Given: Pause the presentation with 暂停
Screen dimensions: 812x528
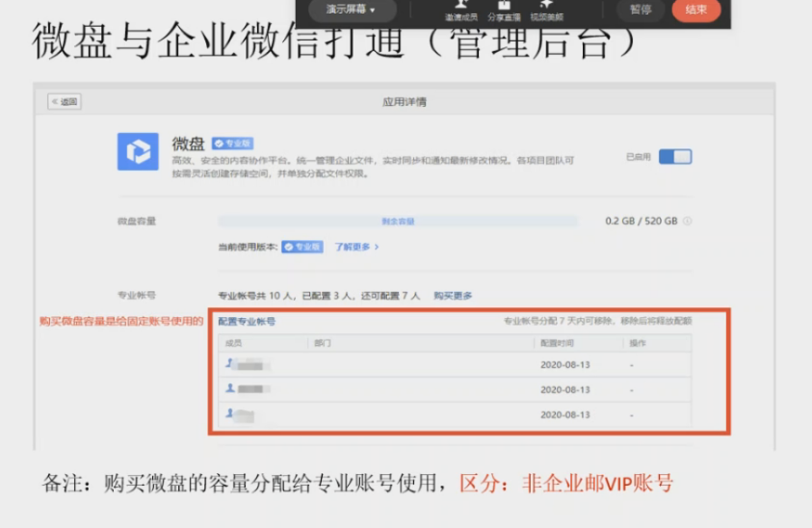Looking at the screenshot, I should (x=641, y=10).
